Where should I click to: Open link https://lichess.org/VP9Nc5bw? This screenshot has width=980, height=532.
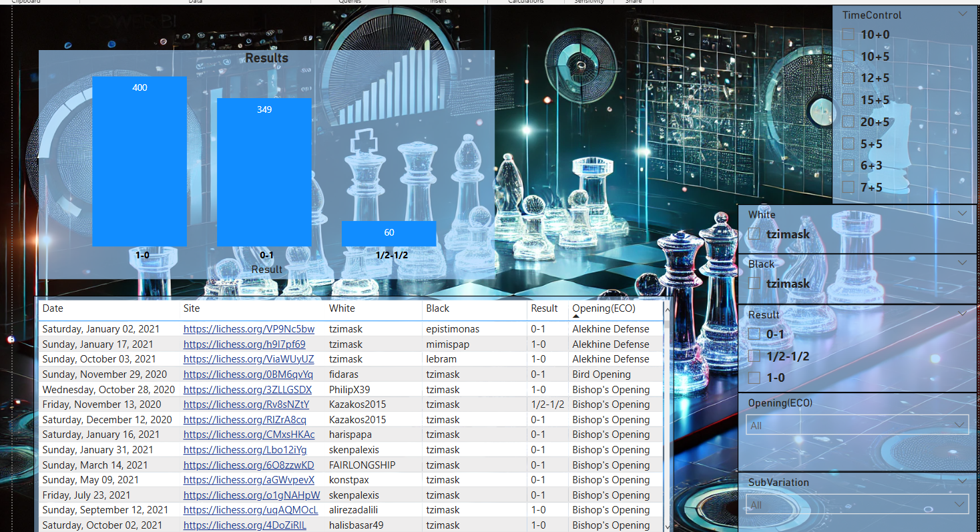point(249,329)
